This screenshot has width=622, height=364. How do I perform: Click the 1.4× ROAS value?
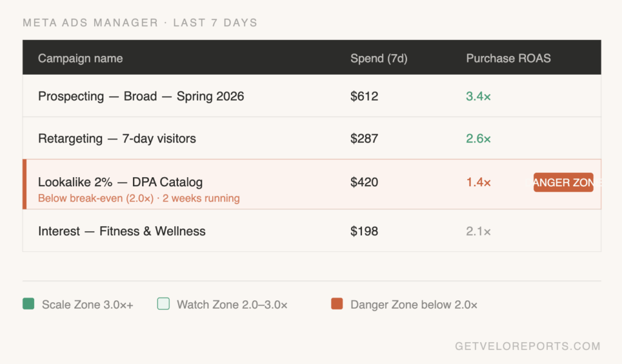(x=478, y=182)
